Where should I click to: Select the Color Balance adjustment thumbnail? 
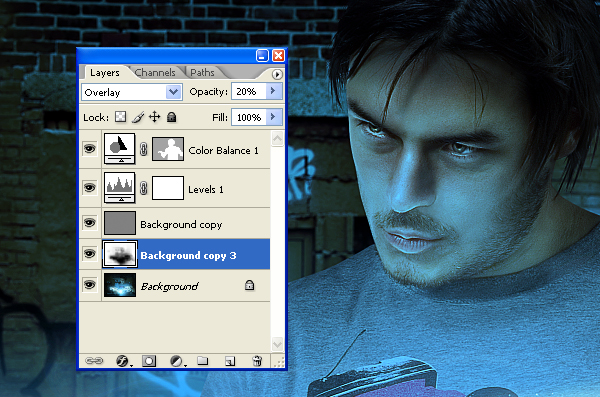tap(119, 148)
